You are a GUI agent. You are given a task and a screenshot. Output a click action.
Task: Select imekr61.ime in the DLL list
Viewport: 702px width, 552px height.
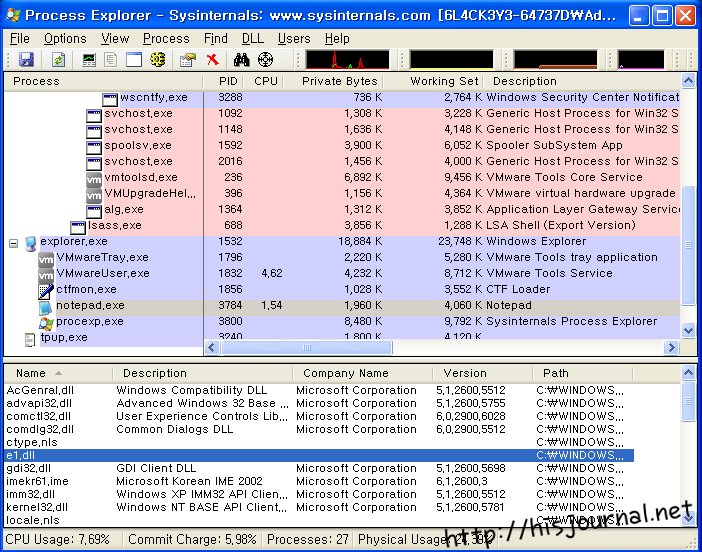click(319, 481)
